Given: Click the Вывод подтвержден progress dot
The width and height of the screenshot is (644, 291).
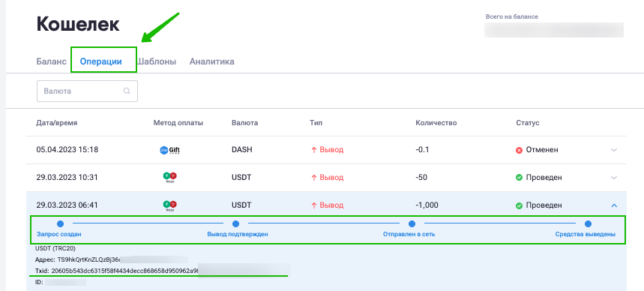Looking at the screenshot, I should point(235,224).
